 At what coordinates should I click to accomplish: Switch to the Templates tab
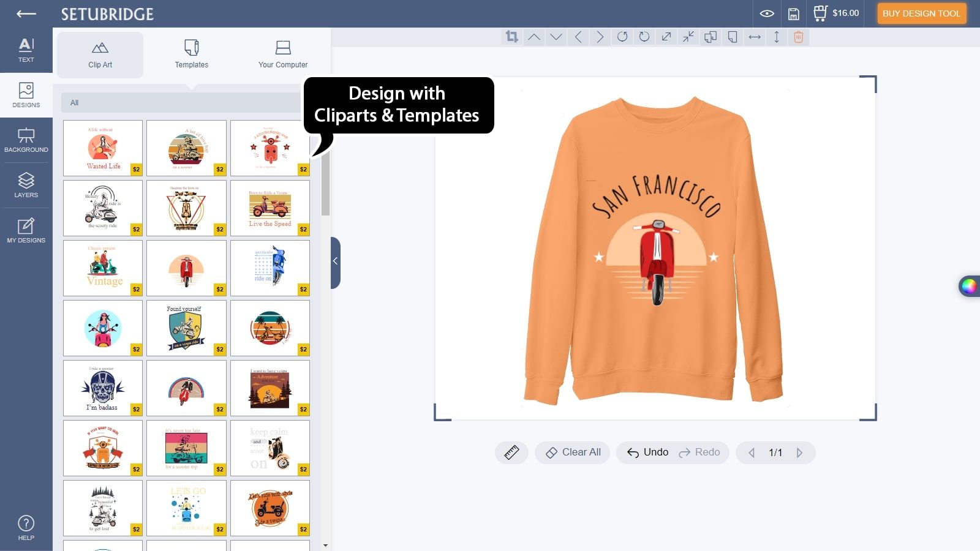(x=191, y=54)
